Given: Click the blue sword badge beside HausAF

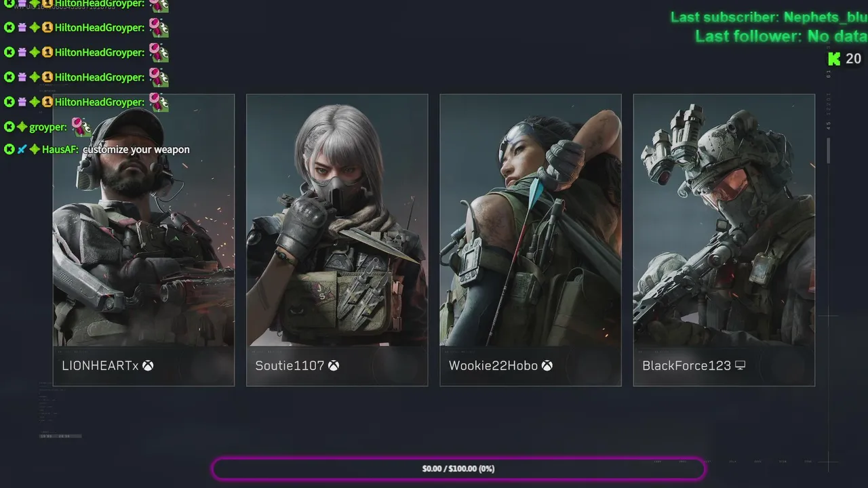Looking at the screenshot, I should 22,149.
